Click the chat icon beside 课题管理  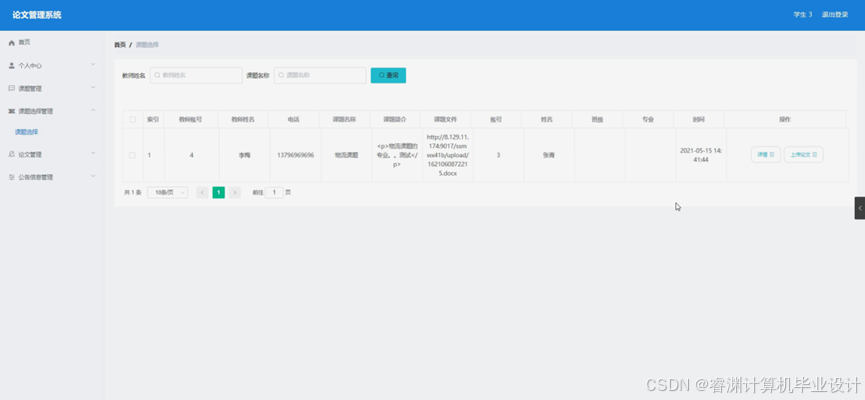pos(12,88)
